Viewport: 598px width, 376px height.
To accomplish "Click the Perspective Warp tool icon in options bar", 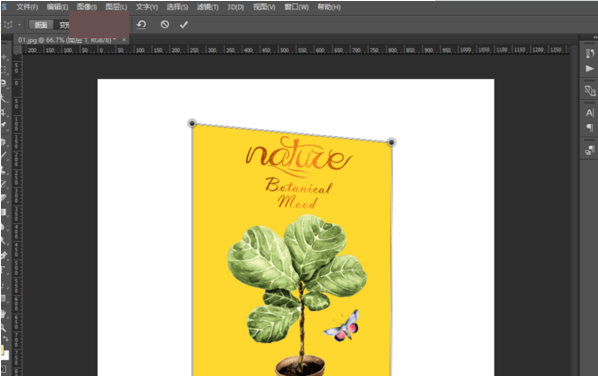I will 8,25.
